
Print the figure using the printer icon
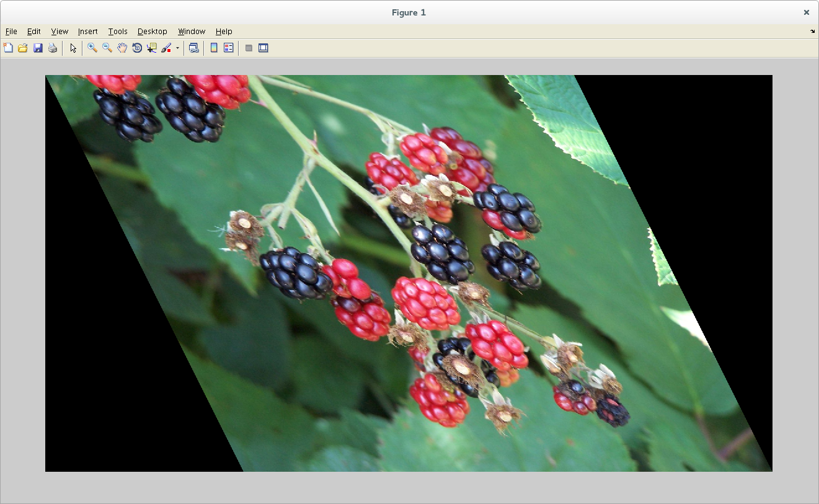coord(53,48)
